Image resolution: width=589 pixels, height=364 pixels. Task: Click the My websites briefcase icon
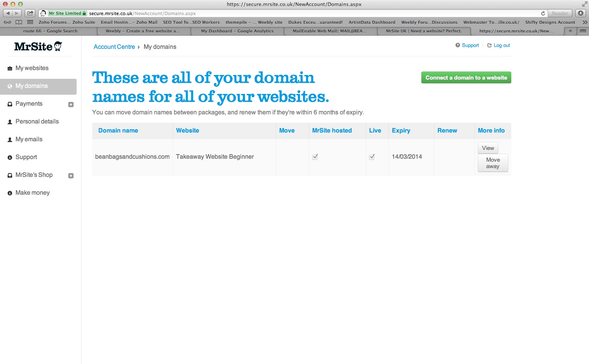(x=10, y=69)
